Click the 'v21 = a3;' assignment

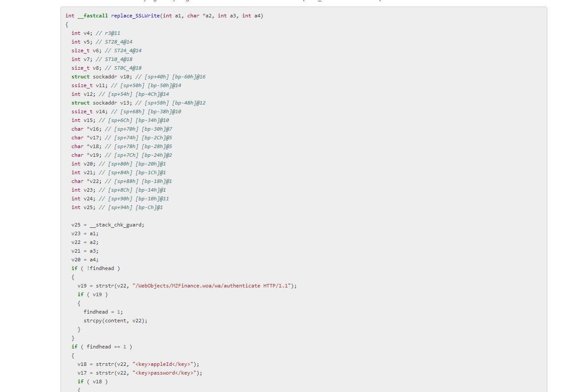pos(85,251)
